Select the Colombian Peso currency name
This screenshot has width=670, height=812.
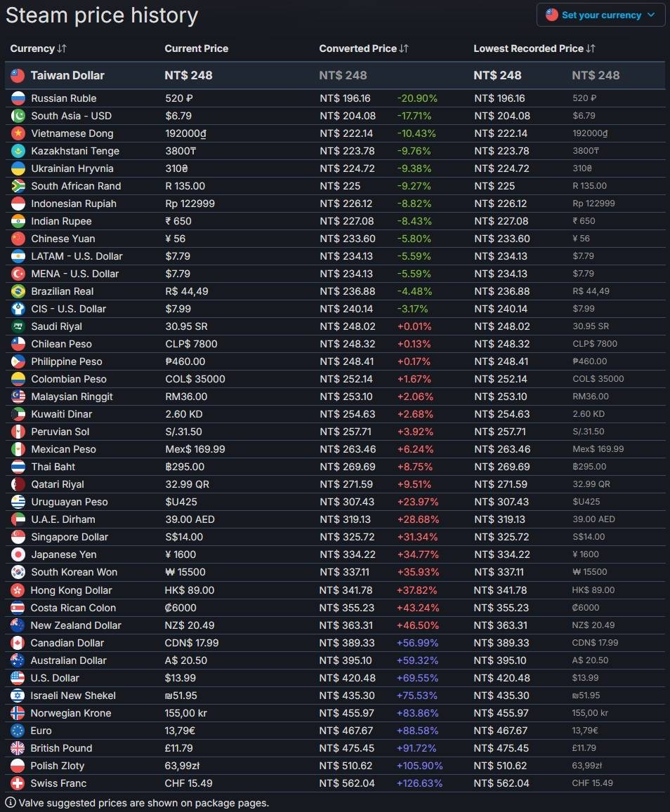69,379
